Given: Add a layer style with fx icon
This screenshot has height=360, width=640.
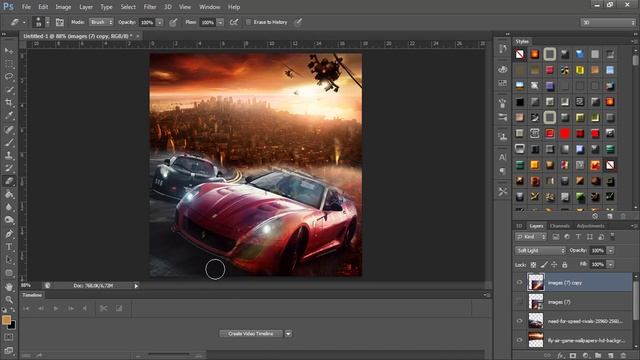Looking at the screenshot, I should click(x=561, y=356).
